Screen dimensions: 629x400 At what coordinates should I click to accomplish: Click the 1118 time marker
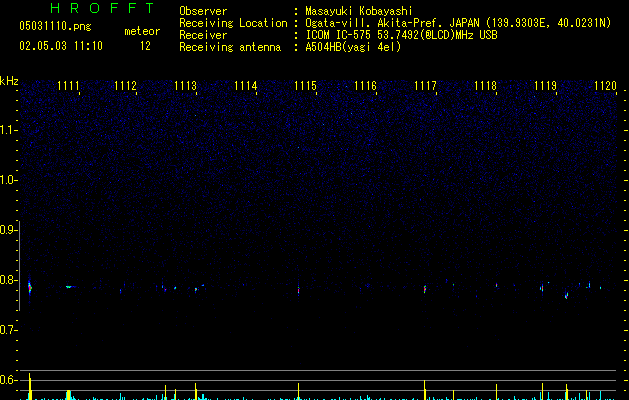485,86
